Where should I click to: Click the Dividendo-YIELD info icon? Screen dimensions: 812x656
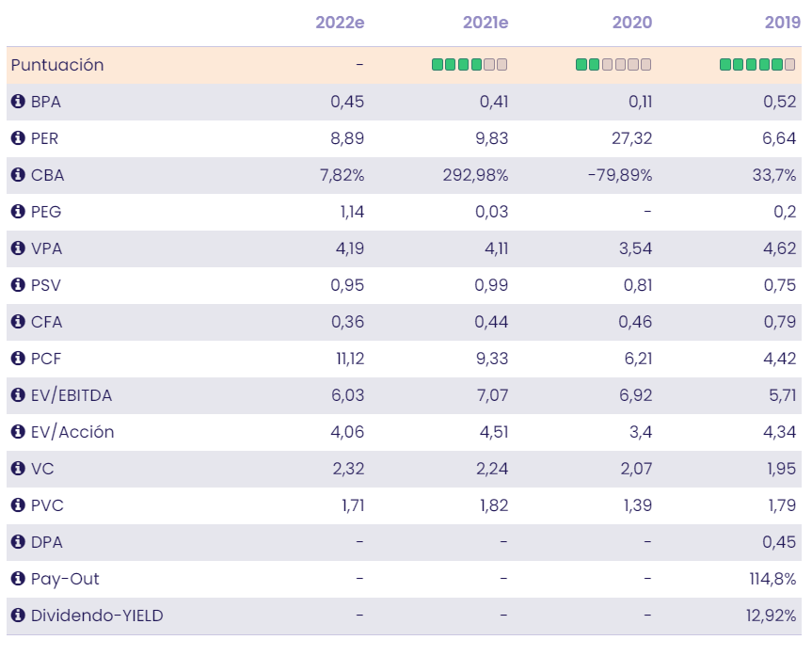(x=18, y=616)
